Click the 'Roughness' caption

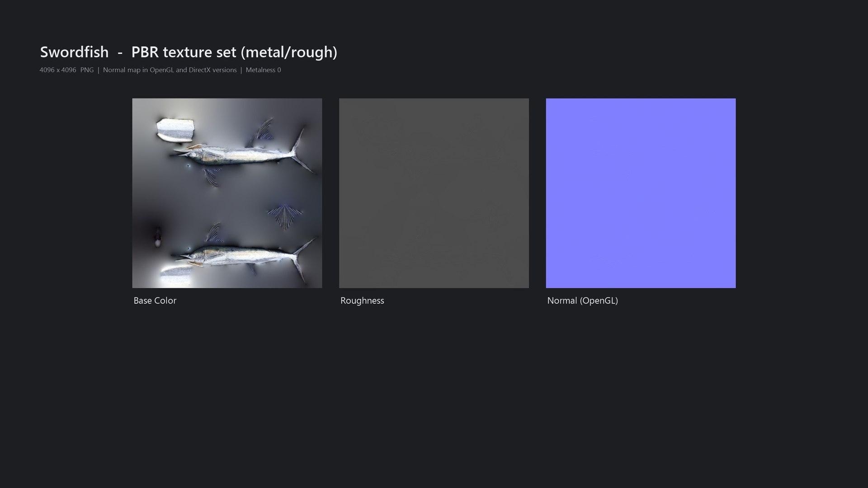click(x=362, y=300)
